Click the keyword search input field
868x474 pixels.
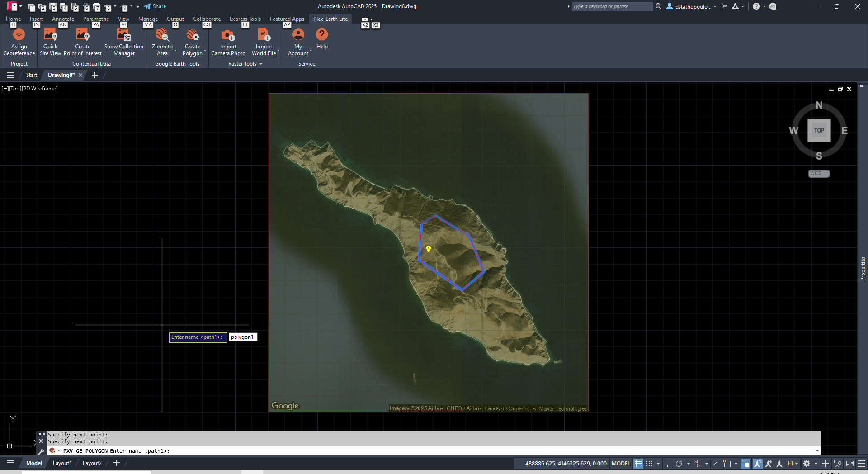click(x=612, y=6)
